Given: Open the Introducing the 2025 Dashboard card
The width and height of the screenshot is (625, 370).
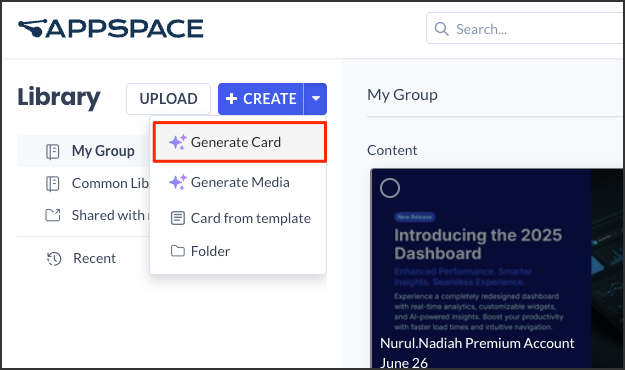Looking at the screenshot, I should 497,268.
